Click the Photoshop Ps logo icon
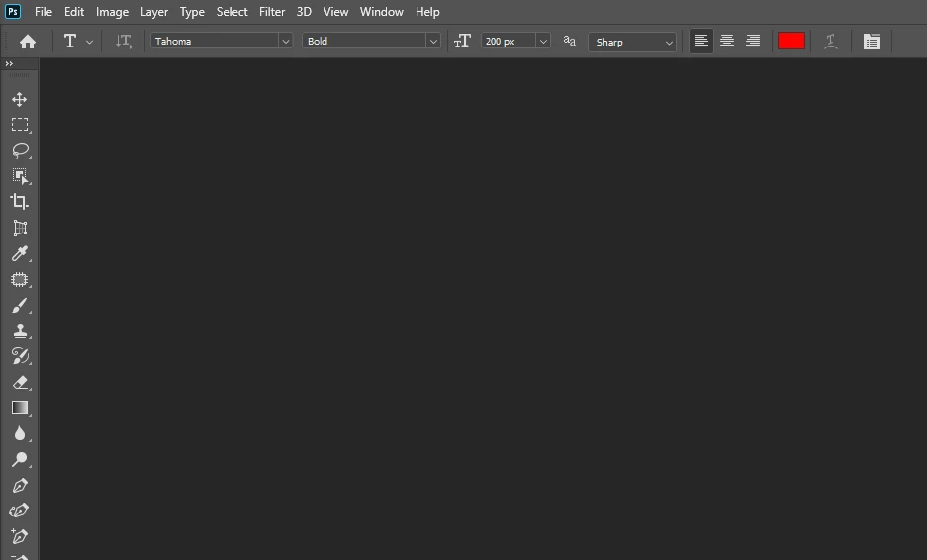 (x=13, y=11)
